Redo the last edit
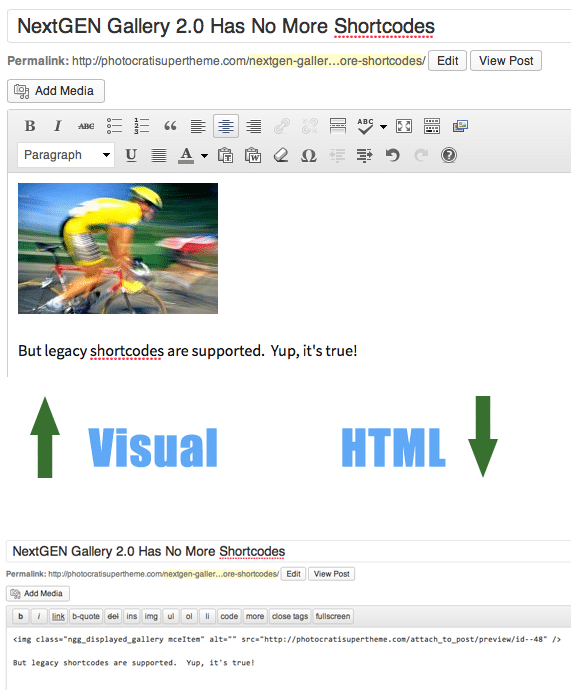 pos(421,155)
